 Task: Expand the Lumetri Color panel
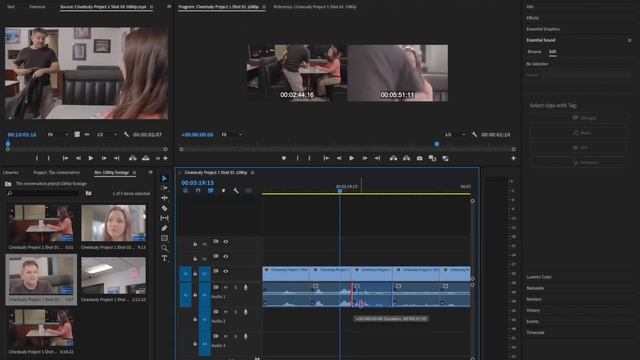click(539, 277)
